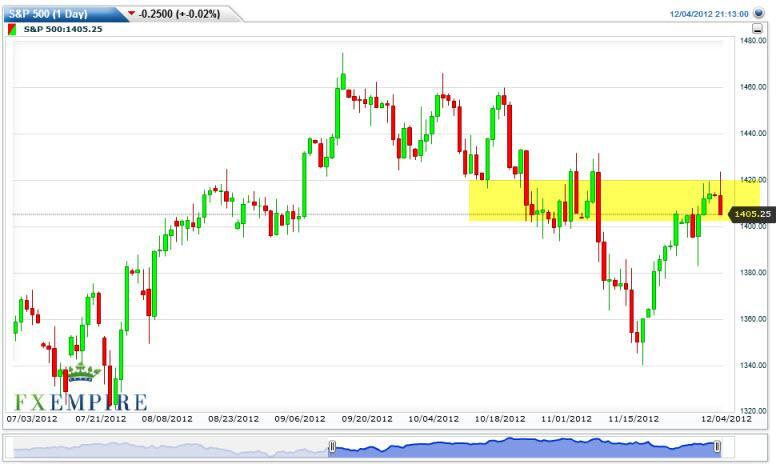Viewport: 781px width, 467px height.
Task: Click the 1340.00 price axis label
Action: [x=753, y=365]
